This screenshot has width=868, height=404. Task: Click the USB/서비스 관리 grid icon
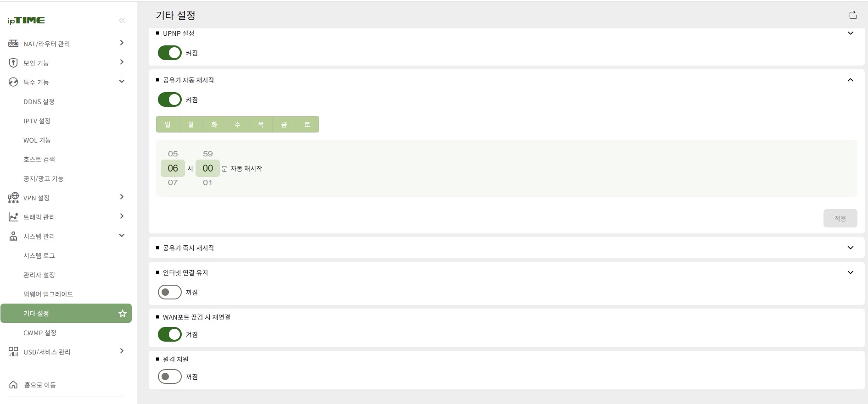pyautogui.click(x=13, y=352)
